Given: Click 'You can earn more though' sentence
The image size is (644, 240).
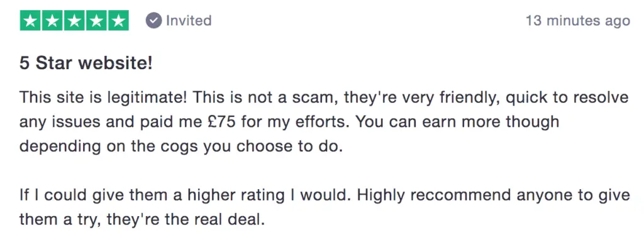Looking at the screenshot, I should [x=457, y=122].
